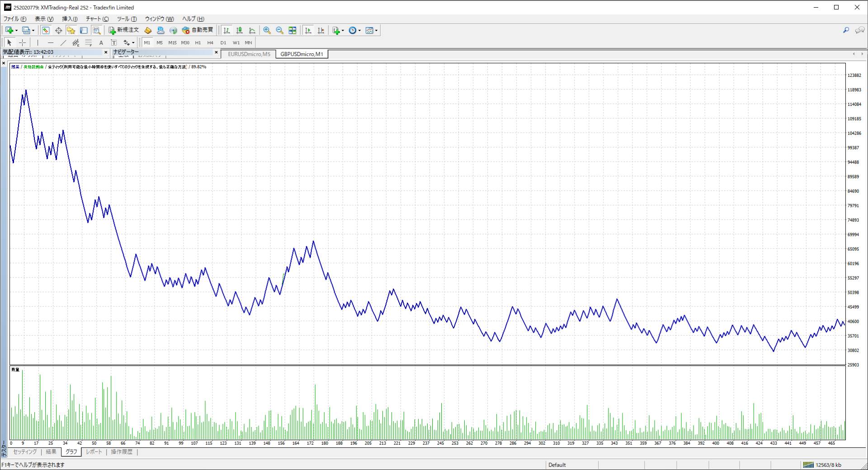The image size is (868, 470).
Task: Click the green radio-wave Market icon
Action: [x=173, y=30]
